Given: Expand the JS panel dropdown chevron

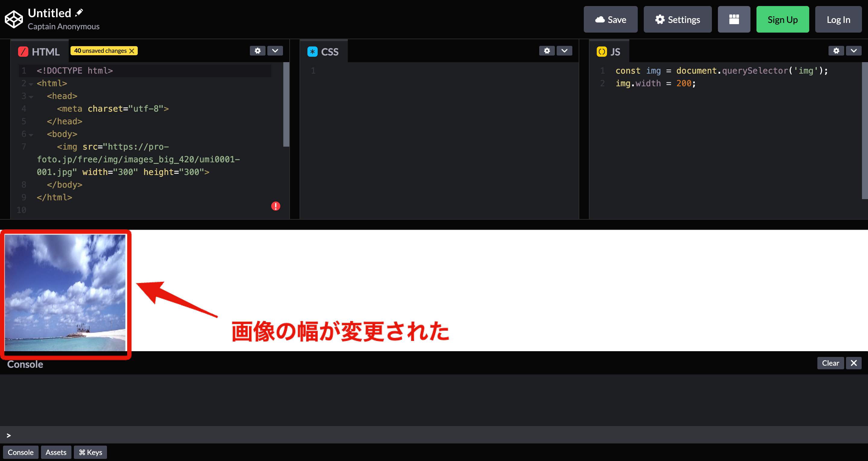Looking at the screenshot, I should 854,51.
